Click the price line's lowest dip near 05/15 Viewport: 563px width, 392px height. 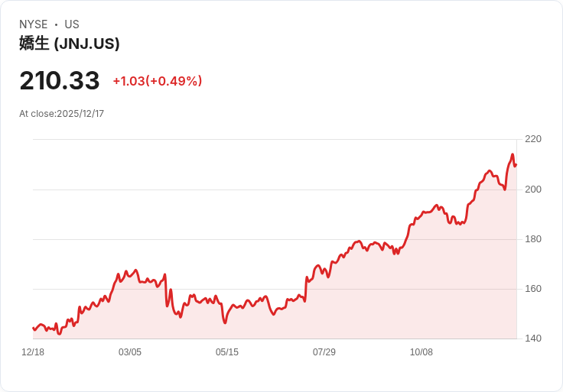click(225, 322)
